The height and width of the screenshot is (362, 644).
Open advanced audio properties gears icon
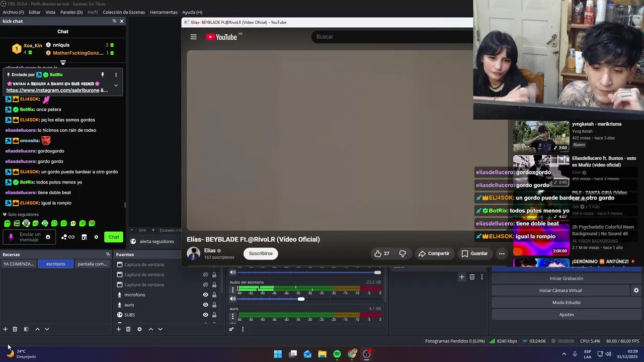point(231,329)
